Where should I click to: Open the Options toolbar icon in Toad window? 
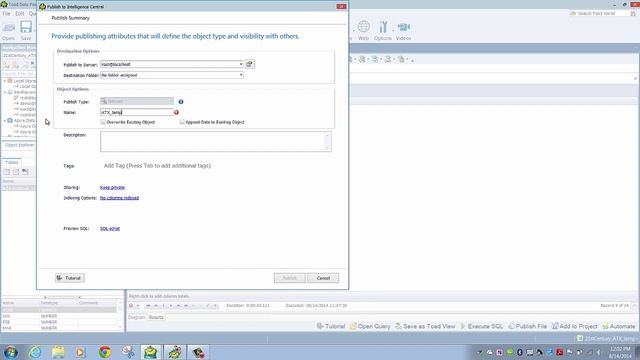click(x=383, y=31)
